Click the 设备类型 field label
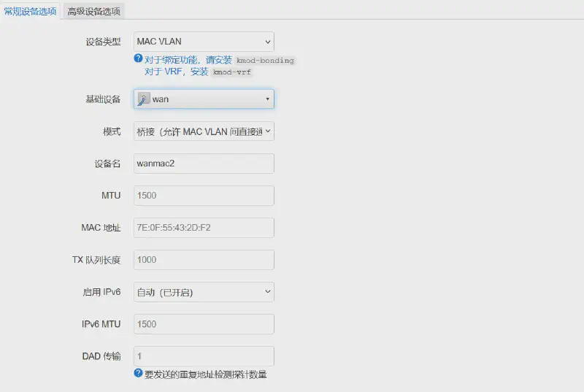 pyautogui.click(x=103, y=42)
